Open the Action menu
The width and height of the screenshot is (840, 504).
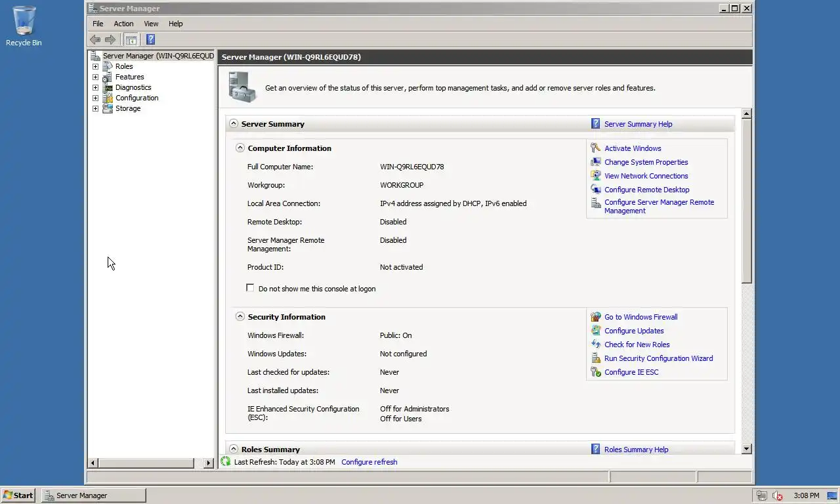tap(123, 24)
